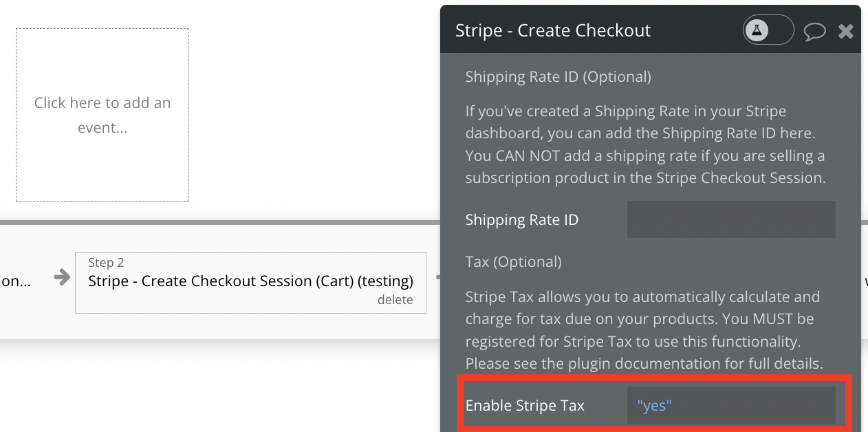
Task: Select the partially visible step right of panel
Action: [x=865, y=281]
